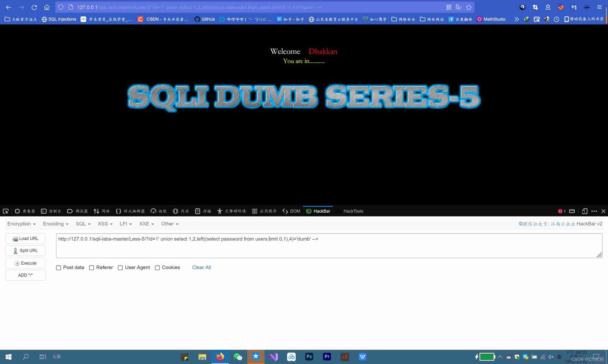Open the SQL dropdown menu
The image size is (608, 364).
tap(83, 224)
